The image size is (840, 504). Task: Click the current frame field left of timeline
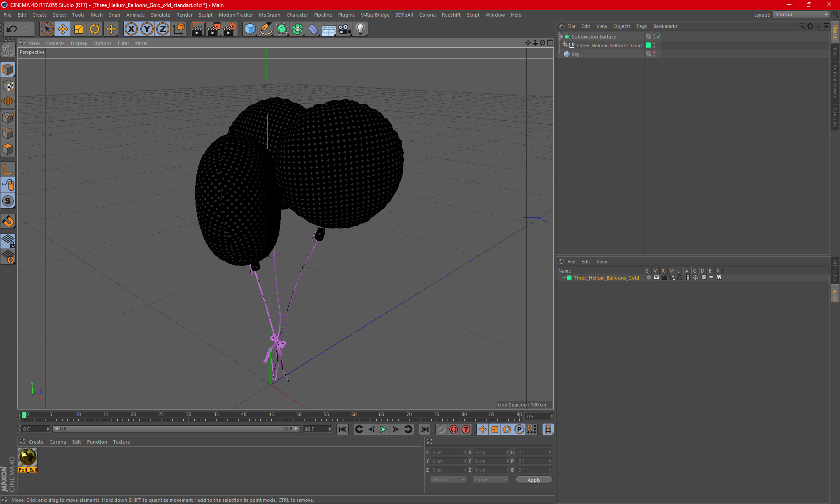point(35,429)
